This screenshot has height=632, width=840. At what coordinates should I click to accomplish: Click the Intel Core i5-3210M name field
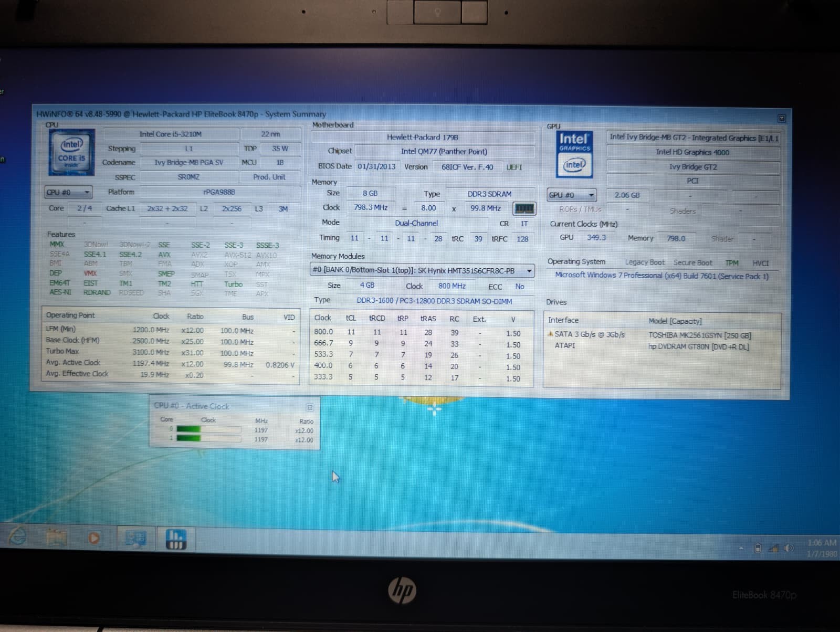point(171,134)
